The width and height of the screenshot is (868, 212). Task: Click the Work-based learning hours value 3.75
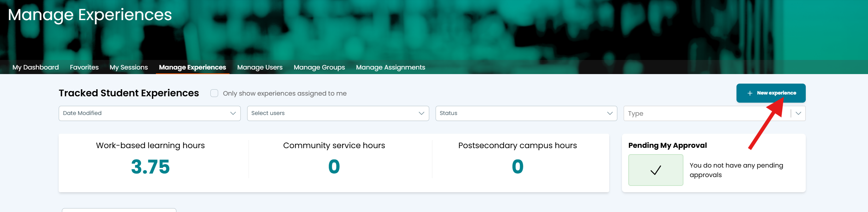[150, 166]
